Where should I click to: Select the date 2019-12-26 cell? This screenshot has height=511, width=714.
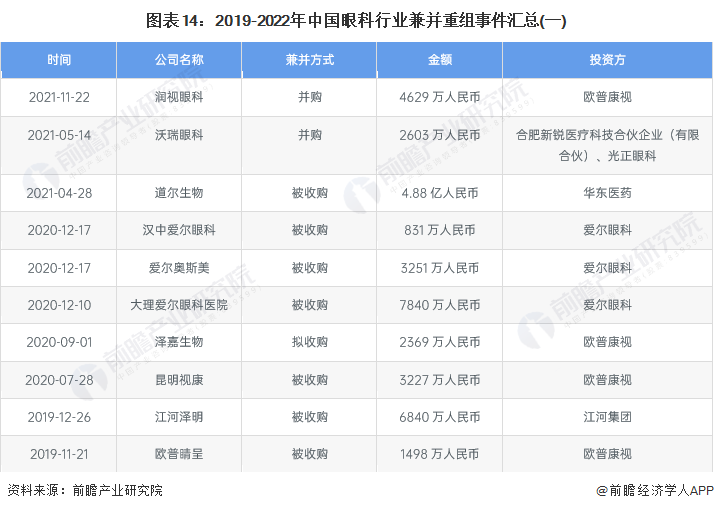(59, 417)
